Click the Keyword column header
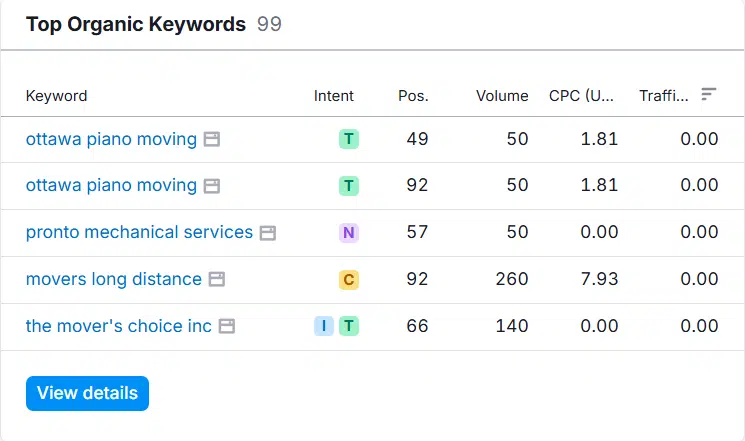This screenshot has height=441, width=745. point(56,96)
